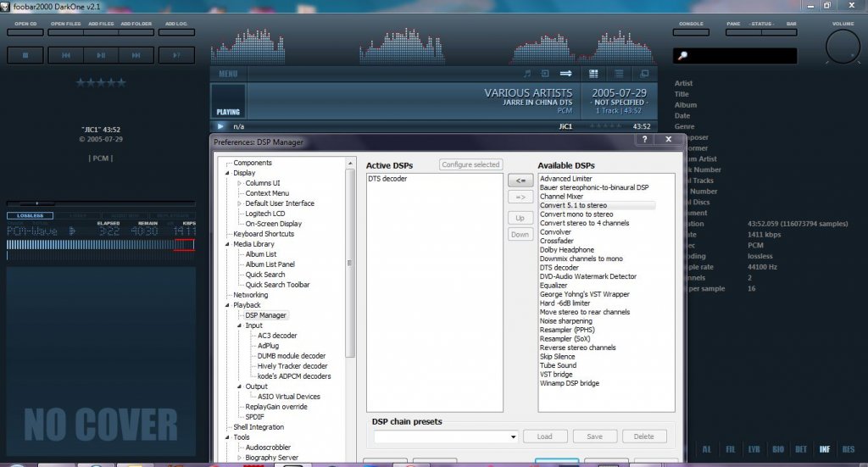Image resolution: width=868 pixels, height=467 pixels.
Task: Collapse the Media Library tree node
Action: tap(227, 244)
